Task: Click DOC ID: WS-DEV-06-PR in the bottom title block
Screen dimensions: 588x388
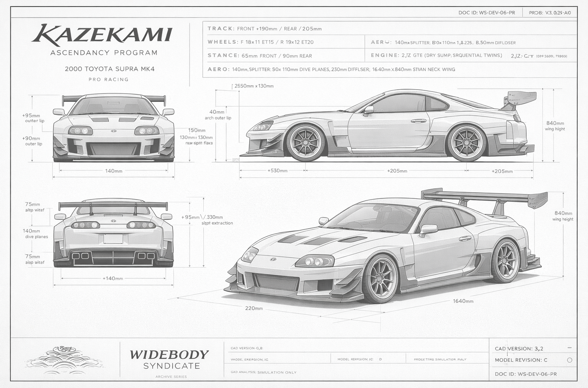Action: point(526,374)
